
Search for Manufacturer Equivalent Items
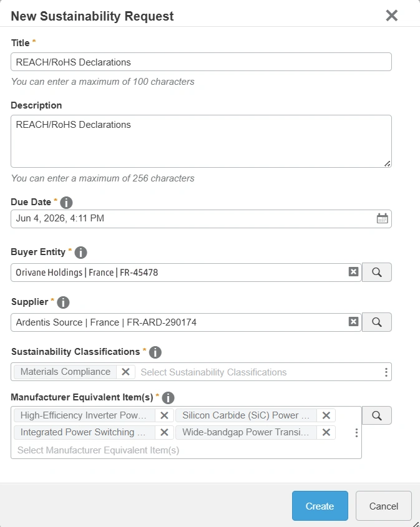376,415
